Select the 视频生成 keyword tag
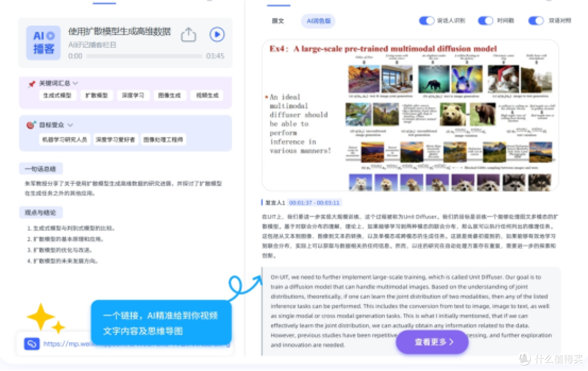This screenshot has width=588, height=371. click(x=207, y=96)
